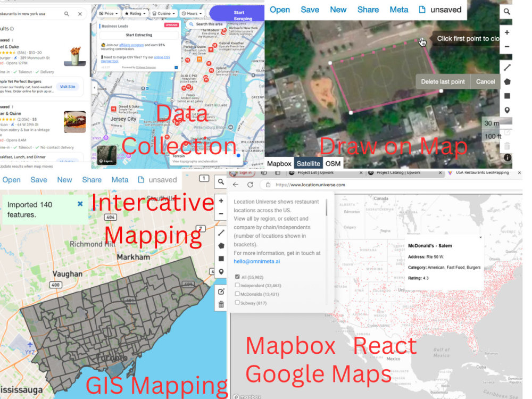Screen dimensions: 532x399
Task: Open the map search magnifier
Action: point(506,11)
